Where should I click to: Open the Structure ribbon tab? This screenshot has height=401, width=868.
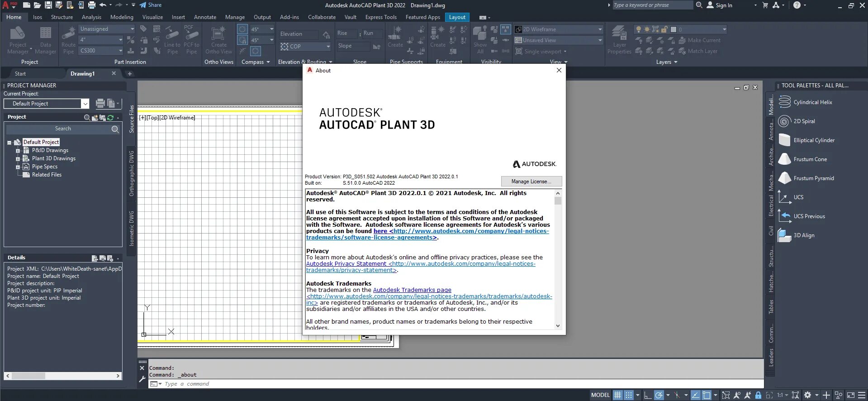click(x=62, y=17)
